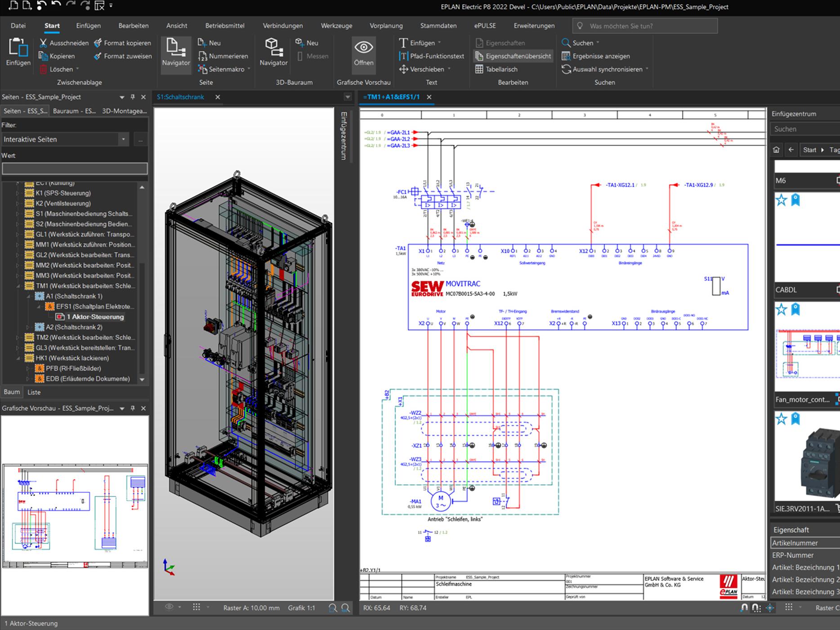The height and width of the screenshot is (630, 840).
Task: Open the Seite Navigator
Action: tap(176, 52)
